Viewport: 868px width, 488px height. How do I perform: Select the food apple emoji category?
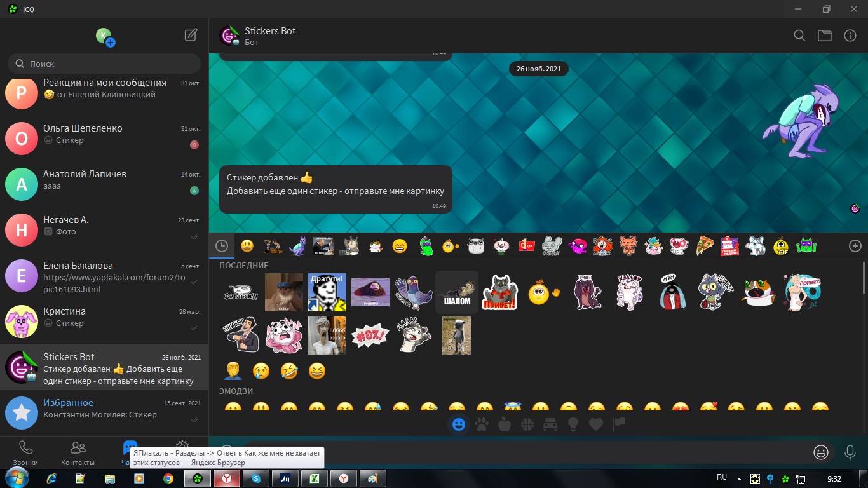click(505, 424)
